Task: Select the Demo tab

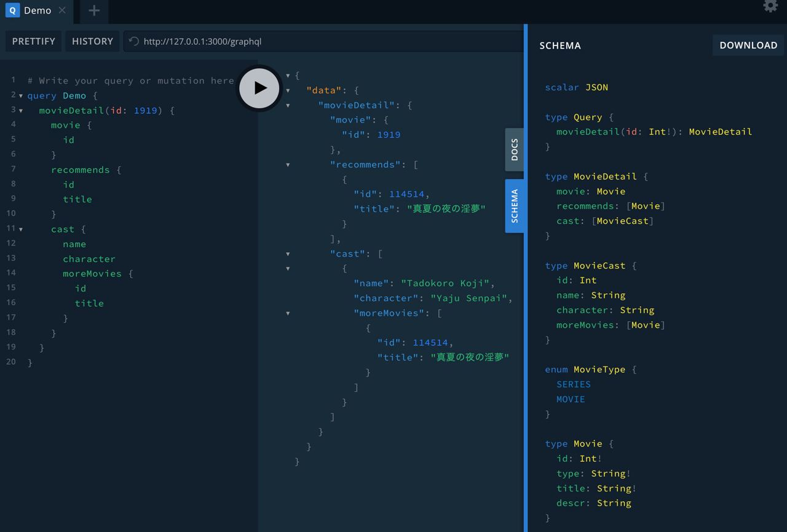Action: [36, 11]
